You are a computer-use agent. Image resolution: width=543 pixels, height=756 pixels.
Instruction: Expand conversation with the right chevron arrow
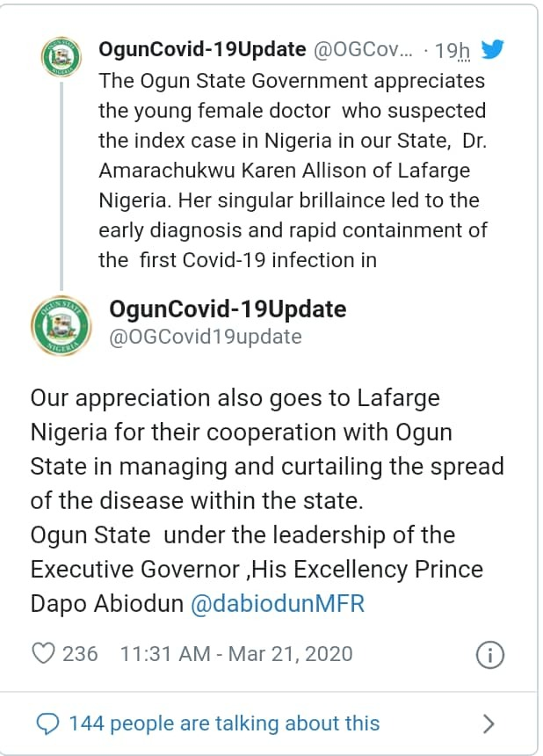pos(489,723)
